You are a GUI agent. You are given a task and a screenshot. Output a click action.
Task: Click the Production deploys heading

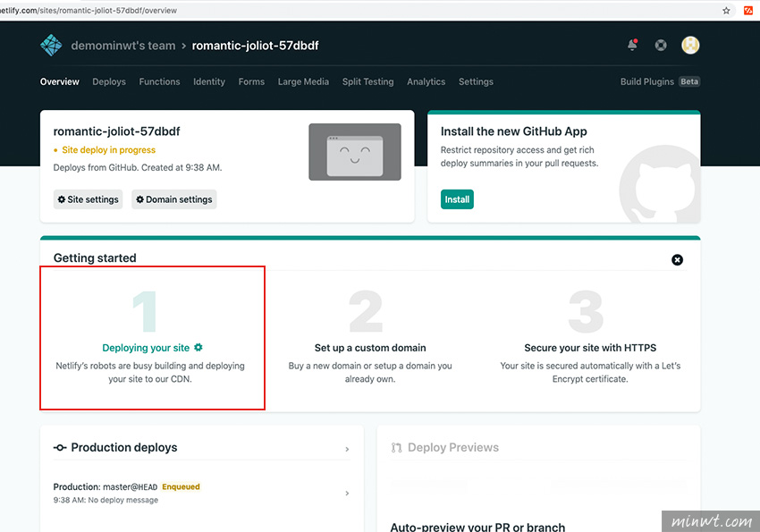pos(124,448)
